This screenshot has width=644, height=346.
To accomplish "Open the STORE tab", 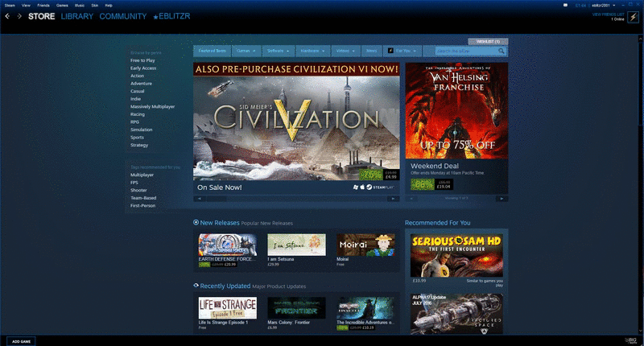I will 42,16.
